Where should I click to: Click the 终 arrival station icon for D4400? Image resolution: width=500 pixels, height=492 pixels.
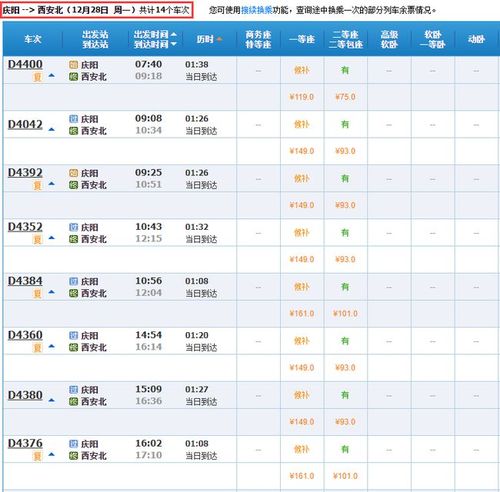(x=73, y=77)
